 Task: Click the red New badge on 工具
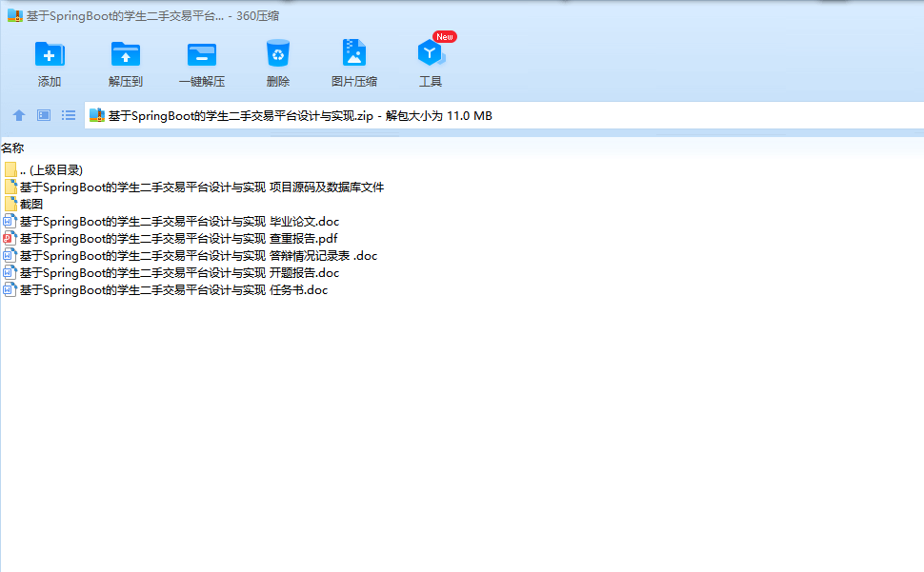(x=445, y=36)
